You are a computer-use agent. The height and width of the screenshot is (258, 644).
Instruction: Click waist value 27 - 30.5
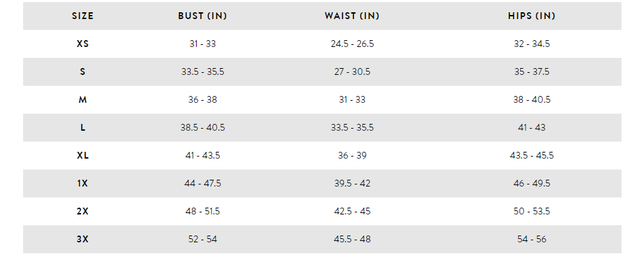tap(352, 71)
